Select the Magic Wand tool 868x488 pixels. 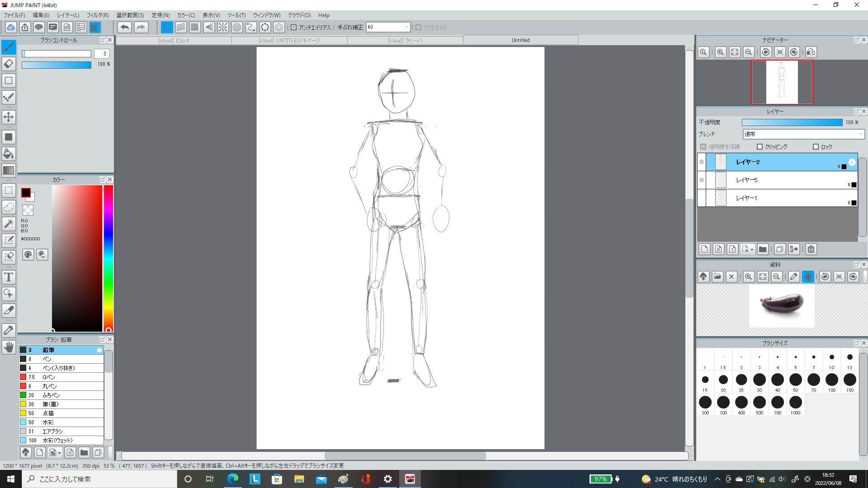[x=9, y=223]
